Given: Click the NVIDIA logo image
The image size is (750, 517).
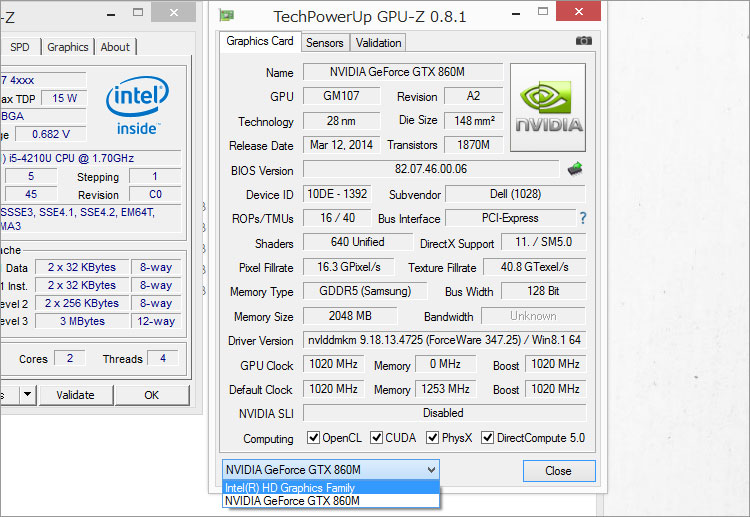Looking at the screenshot, I should point(548,108).
